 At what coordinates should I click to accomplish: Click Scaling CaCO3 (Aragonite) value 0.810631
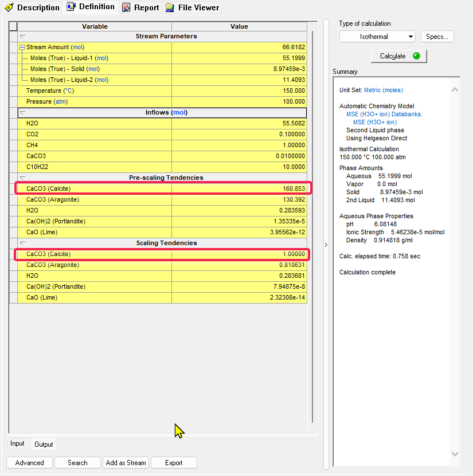[240, 265]
